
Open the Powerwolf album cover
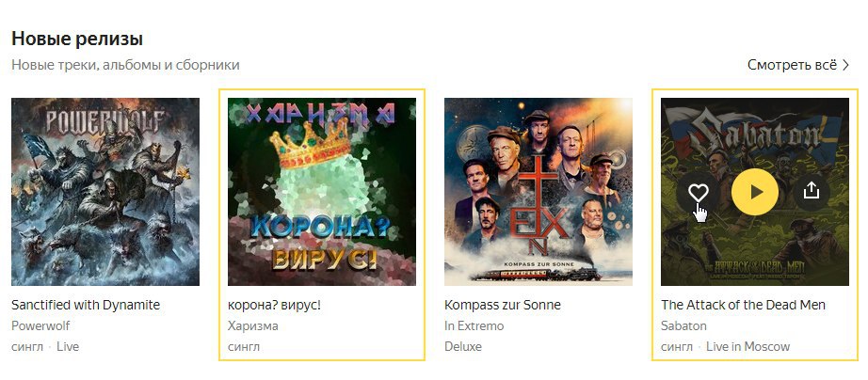click(105, 192)
